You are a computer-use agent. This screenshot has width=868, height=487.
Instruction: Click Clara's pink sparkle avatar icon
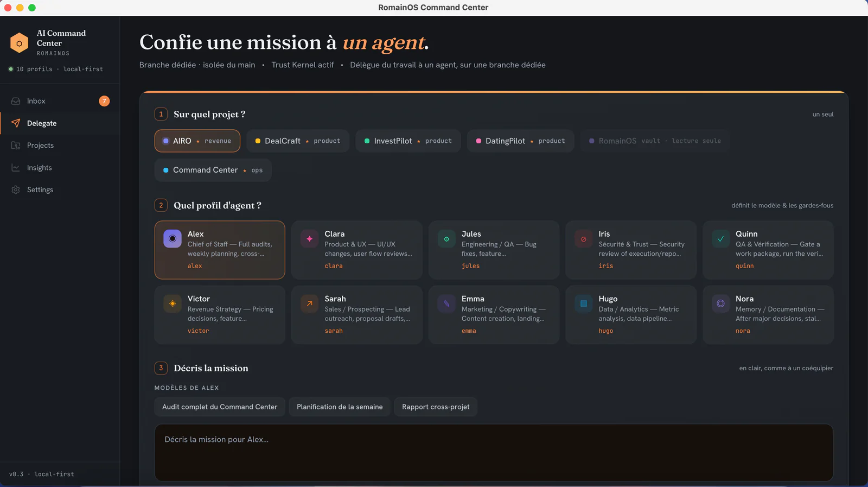[x=309, y=238]
